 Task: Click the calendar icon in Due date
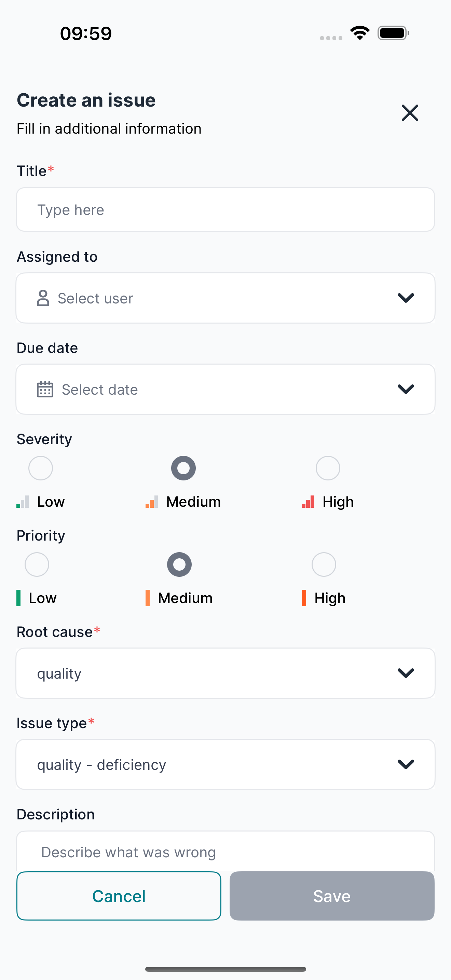45,389
